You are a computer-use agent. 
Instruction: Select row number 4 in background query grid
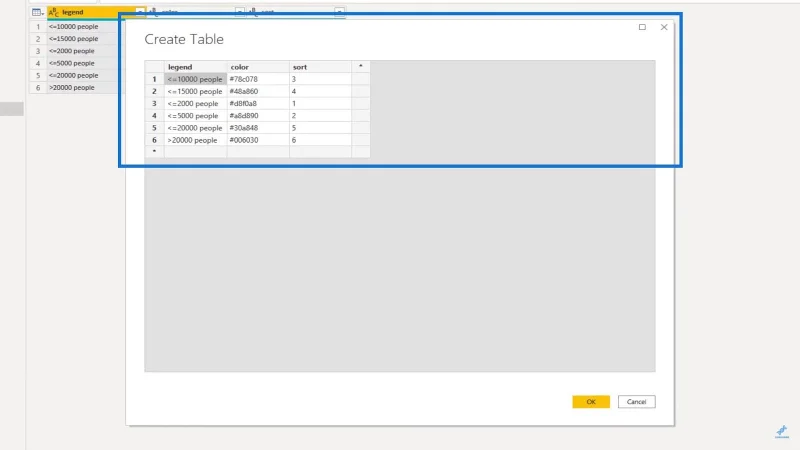click(x=38, y=63)
